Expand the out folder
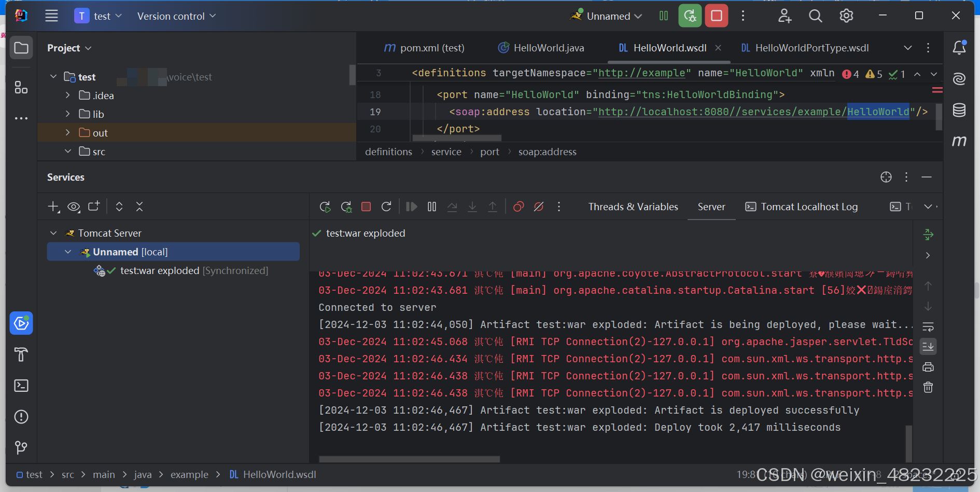The image size is (980, 492). (x=67, y=133)
